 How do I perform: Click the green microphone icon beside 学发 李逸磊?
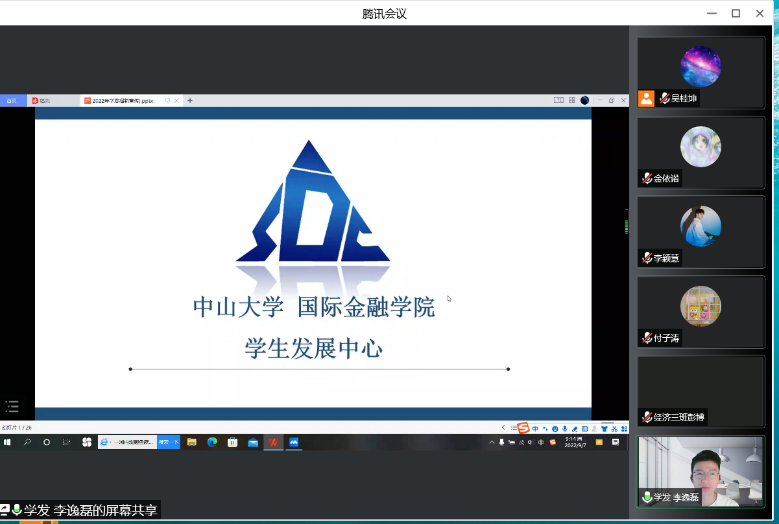click(x=648, y=497)
